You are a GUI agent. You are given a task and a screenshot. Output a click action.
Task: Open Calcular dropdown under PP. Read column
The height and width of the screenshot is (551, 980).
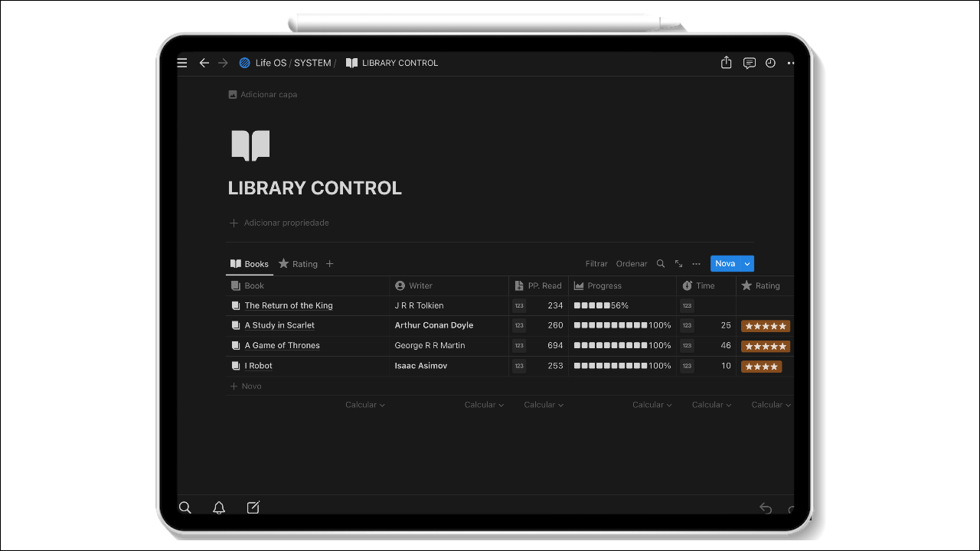coord(544,405)
